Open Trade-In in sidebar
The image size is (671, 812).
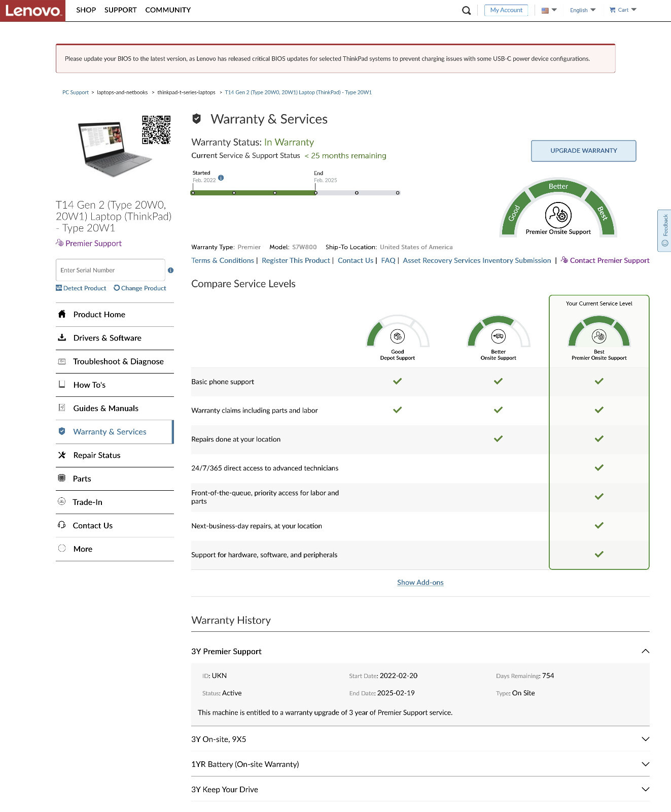pos(115,502)
